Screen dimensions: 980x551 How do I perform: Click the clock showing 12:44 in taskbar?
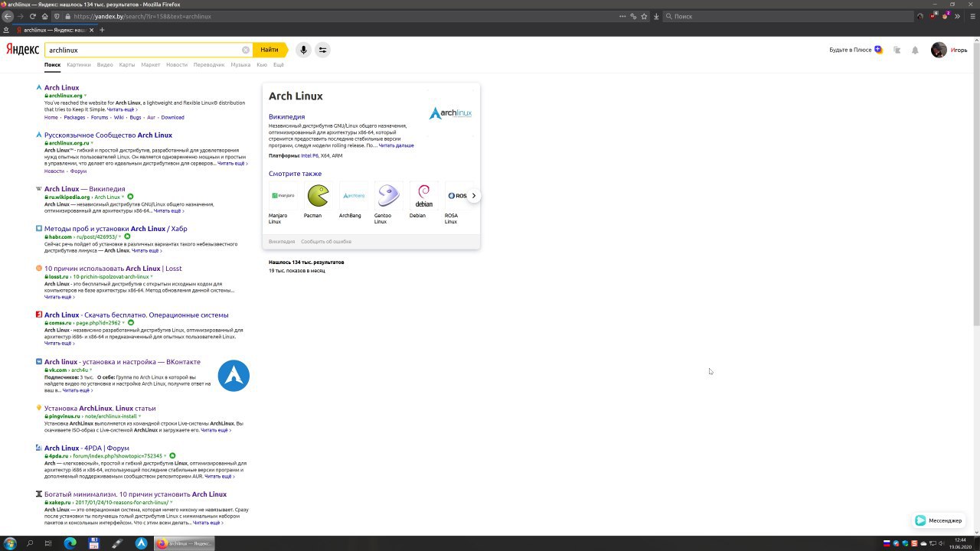(960, 543)
